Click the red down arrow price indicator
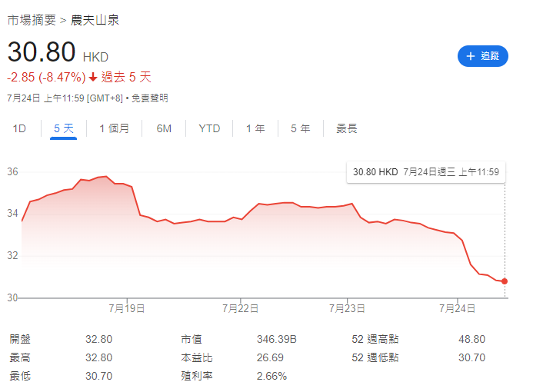The image size is (543, 392). (93, 77)
